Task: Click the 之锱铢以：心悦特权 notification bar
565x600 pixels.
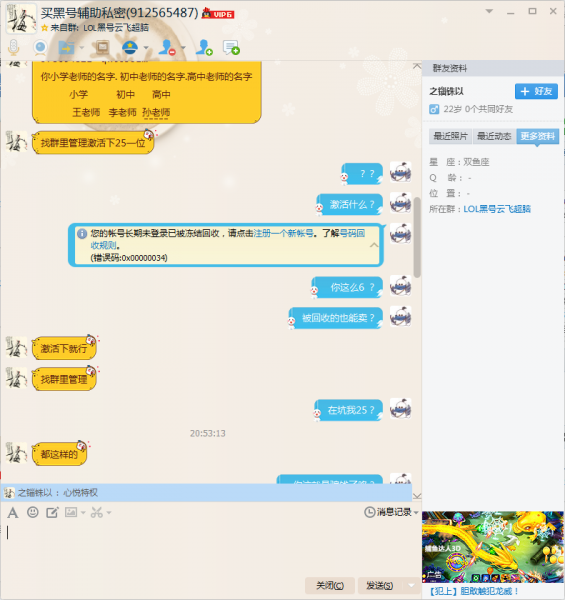Action: click(x=207, y=492)
